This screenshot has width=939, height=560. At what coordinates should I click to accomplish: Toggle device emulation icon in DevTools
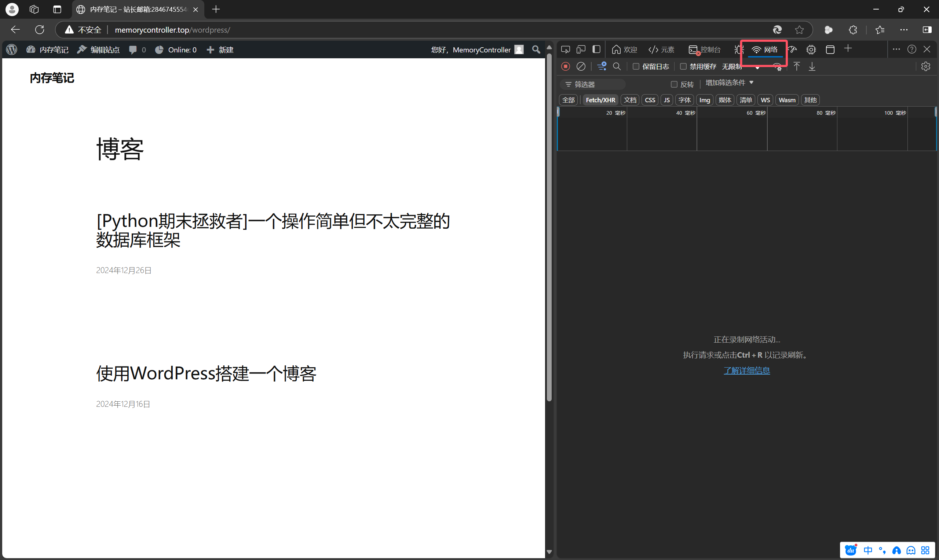click(x=581, y=49)
